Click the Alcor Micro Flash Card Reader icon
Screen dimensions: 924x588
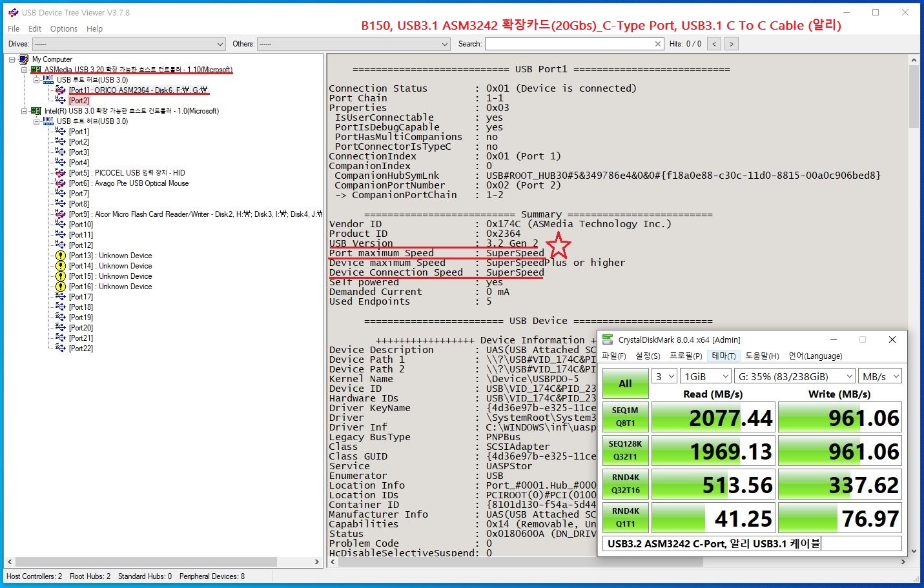pos(61,214)
